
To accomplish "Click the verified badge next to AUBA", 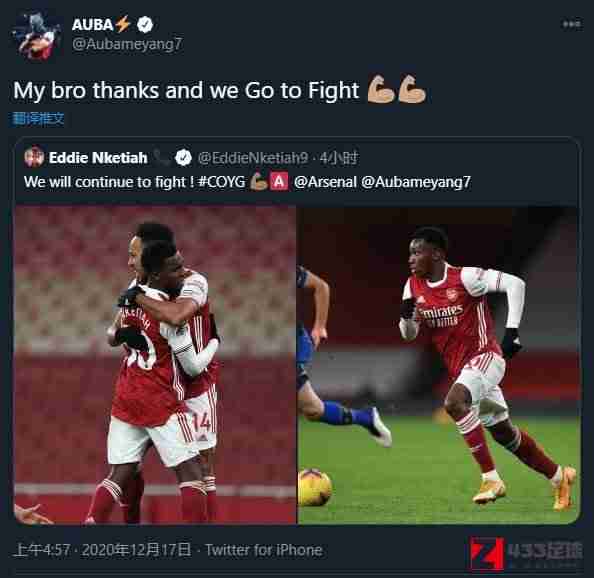I will pyautogui.click(x=145, y=25).
